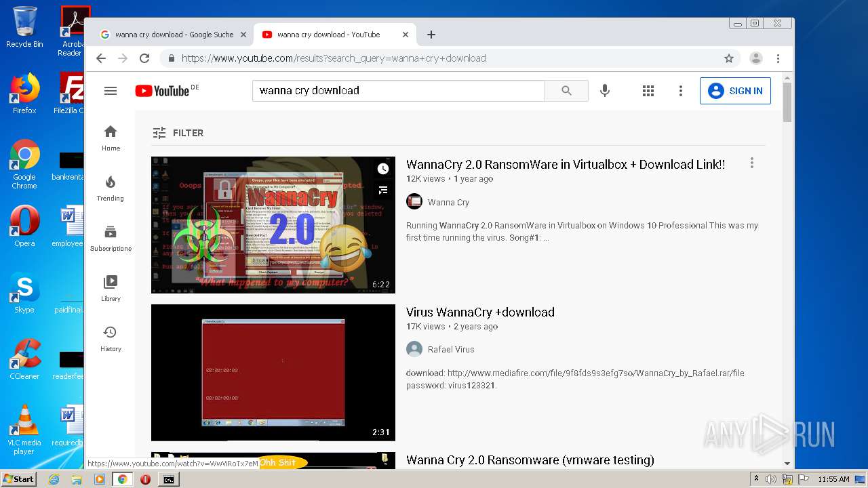Screen dimensions: 868x488
Task: Open Subscriptions in sidebar
Action: point(111,238)
